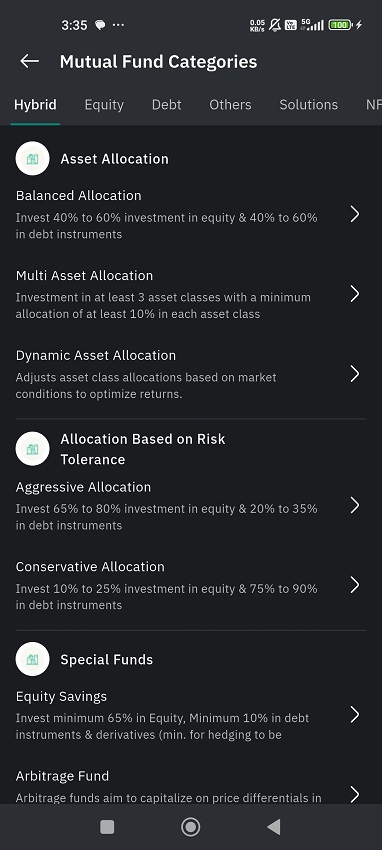Open Balanced Allocation chevron arrow
The height and width of the screenshot is (850, 382).
(354, 214)
